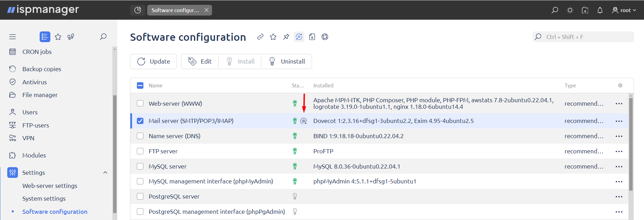The width and height of the screenshot is (644, 220).
Task: Check the phpPgAdmin row checkbox
Action: (140, 211)
